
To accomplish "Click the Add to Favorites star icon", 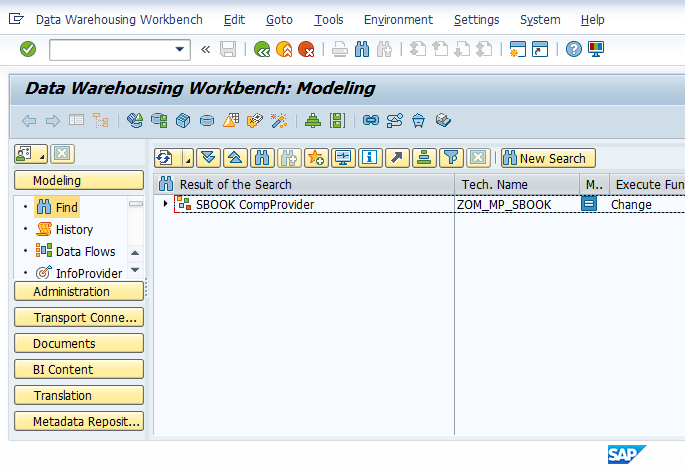I will [x=316, y=158].
